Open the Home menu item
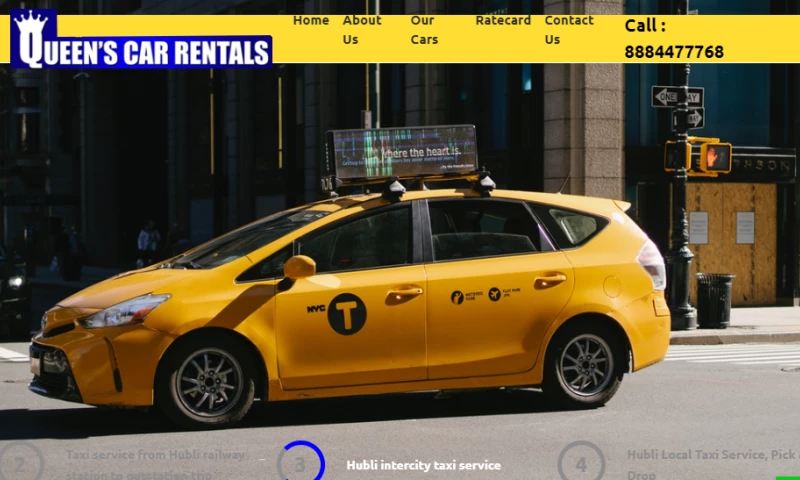The height and width of the screenshot is (480, 800). 311,20
